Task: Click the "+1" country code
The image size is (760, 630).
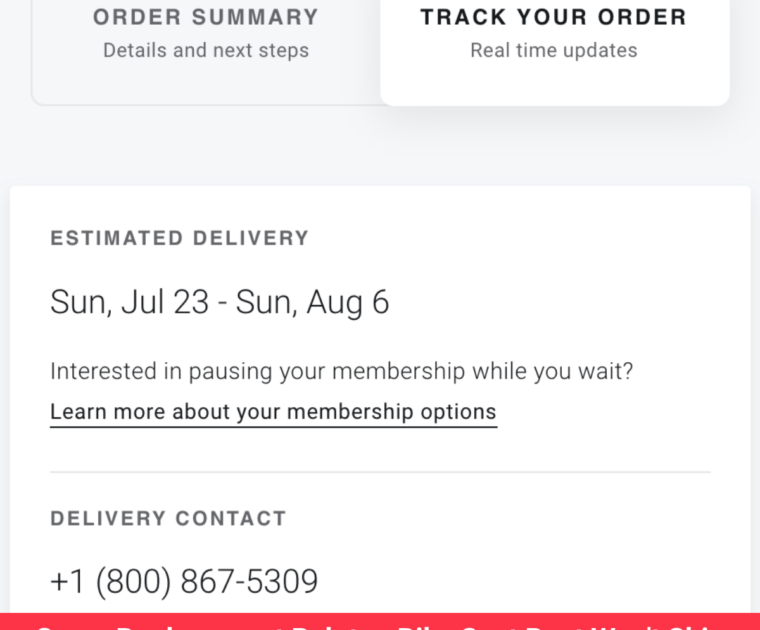Action: tap(68, 581)
